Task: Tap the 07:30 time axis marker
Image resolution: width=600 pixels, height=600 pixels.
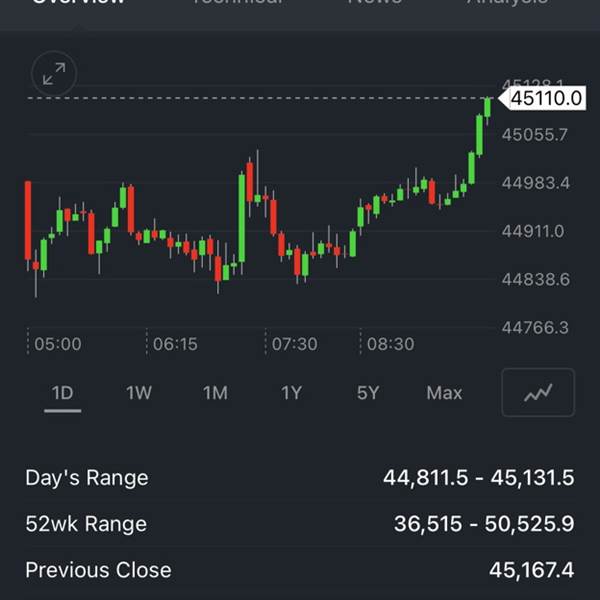Action: pos(294,344)
